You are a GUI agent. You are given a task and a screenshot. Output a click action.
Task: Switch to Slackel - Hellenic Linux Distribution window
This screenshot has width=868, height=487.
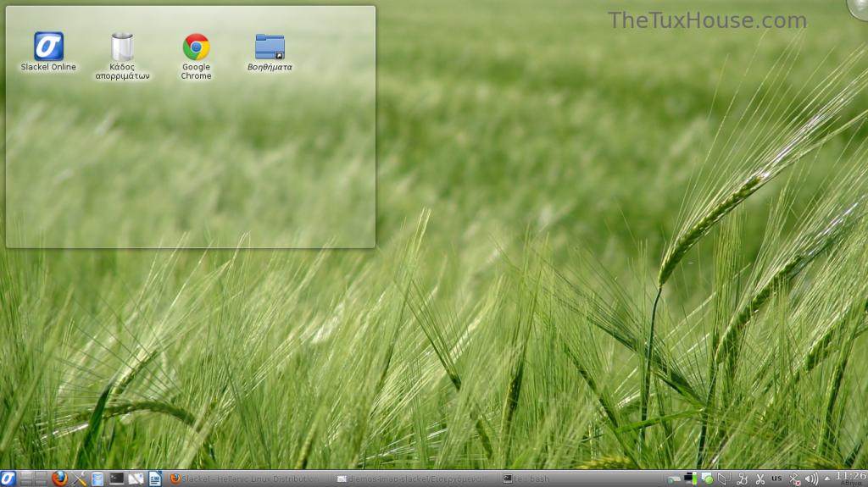(x=248, y=479)
